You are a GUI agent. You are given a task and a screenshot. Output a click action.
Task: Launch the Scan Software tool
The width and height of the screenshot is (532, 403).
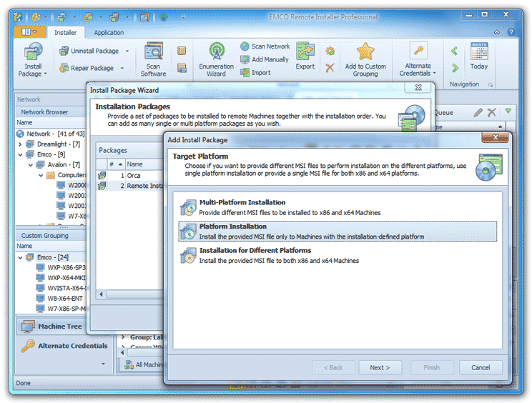pyautogui.click(x=153, y=59)
